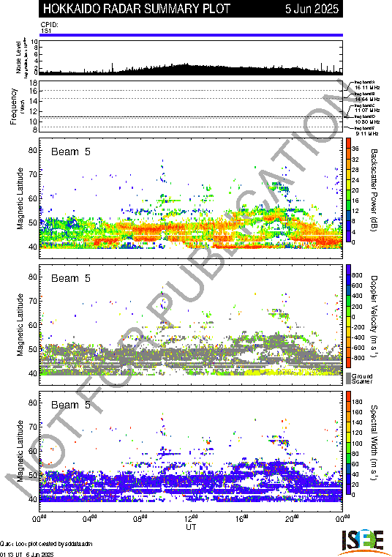Click the Quick Look plot created text
This screenshot has height=557, width=392.
[x=46, y=544]
